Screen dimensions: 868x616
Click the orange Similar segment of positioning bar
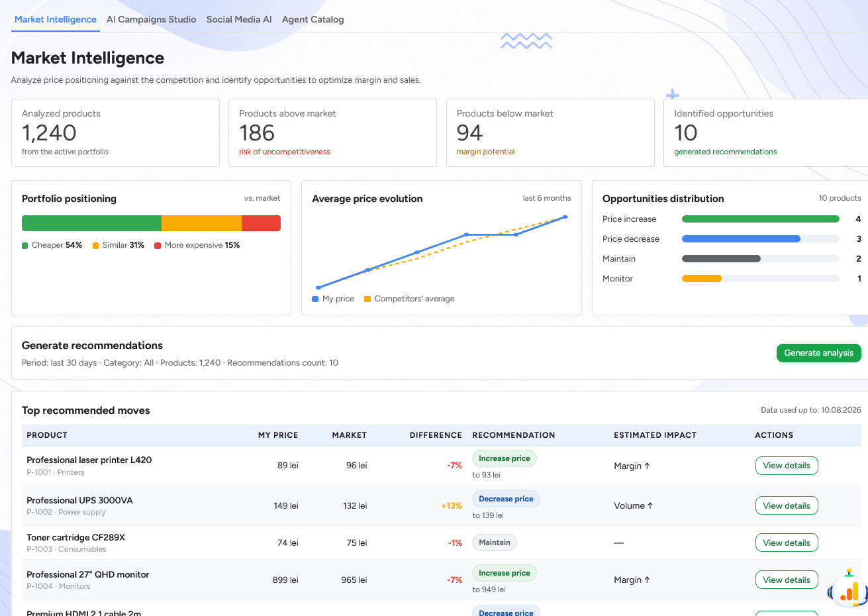point(201,223)
